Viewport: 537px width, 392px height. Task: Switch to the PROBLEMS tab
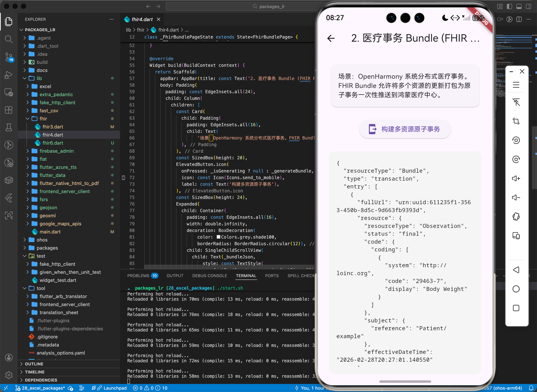138,276
